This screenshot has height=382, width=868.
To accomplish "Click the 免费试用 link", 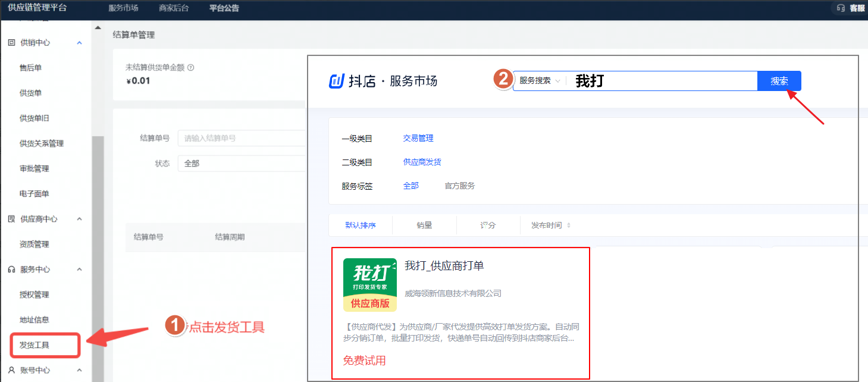I will [364, 361].
